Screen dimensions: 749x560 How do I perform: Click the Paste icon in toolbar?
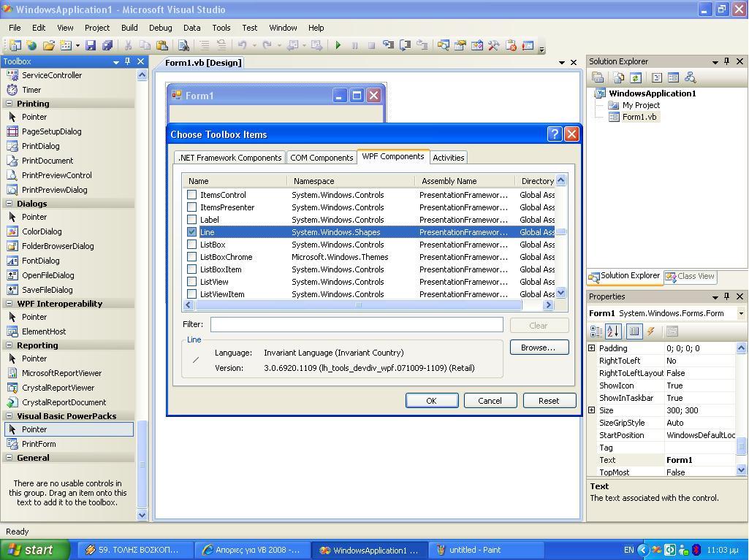pyautogui.click(x=162, y=45)
